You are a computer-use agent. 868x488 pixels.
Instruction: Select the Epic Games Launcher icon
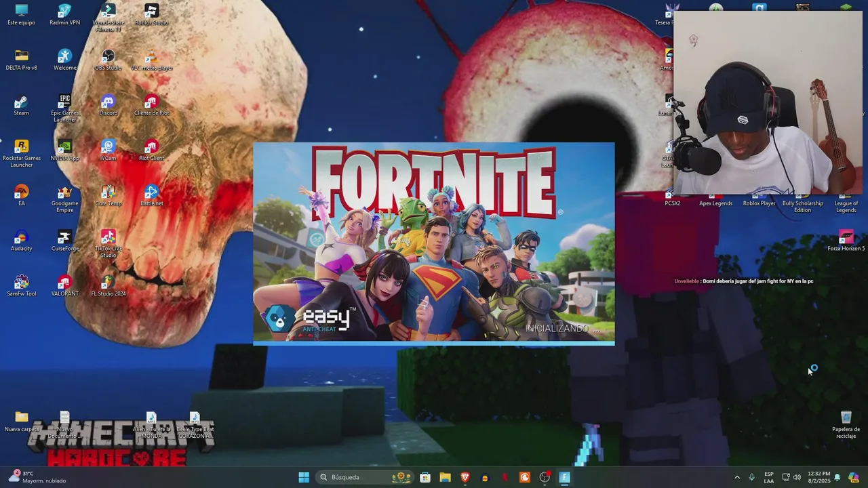point(64,108)
